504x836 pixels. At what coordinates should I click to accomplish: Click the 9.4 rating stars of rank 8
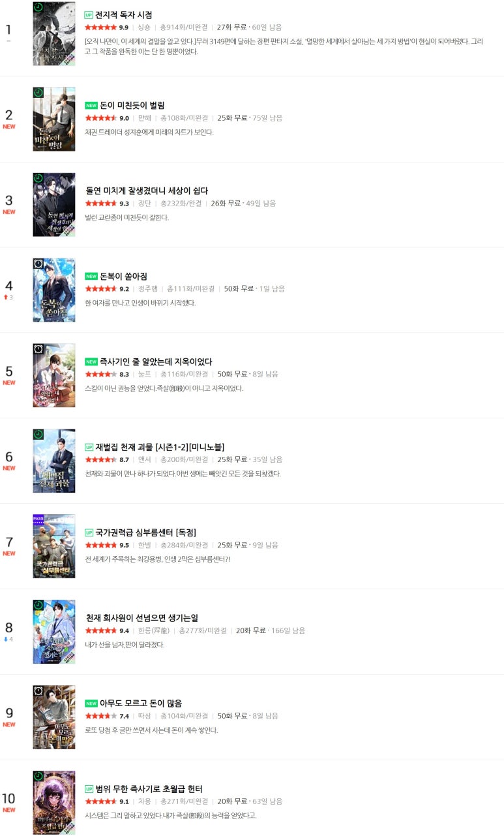tap(101, 631)
